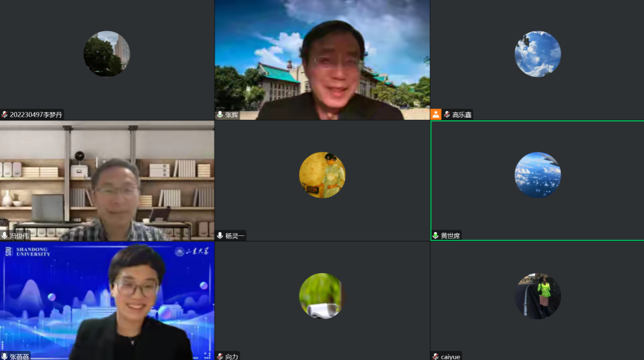Click the muted microphone icon next to 高乐鑫
Screen dimensions: 644x360
click(447, 115)
